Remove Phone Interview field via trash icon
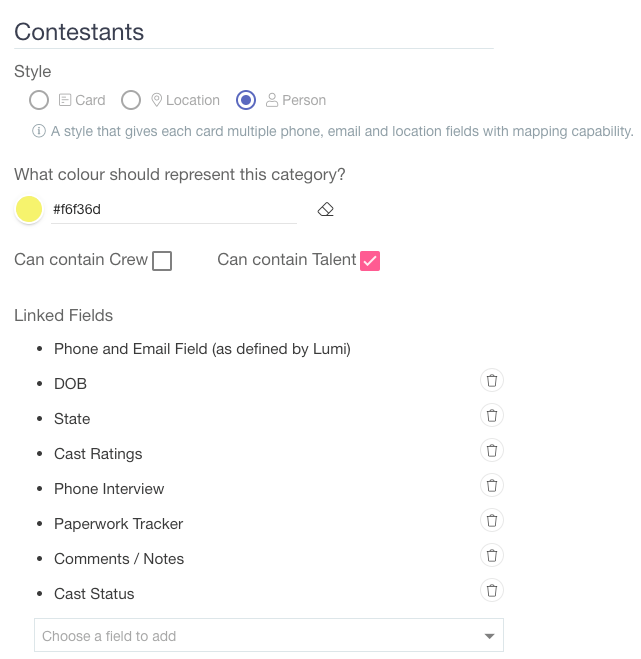Screen dimensions: 641x659 pos(491,485)
